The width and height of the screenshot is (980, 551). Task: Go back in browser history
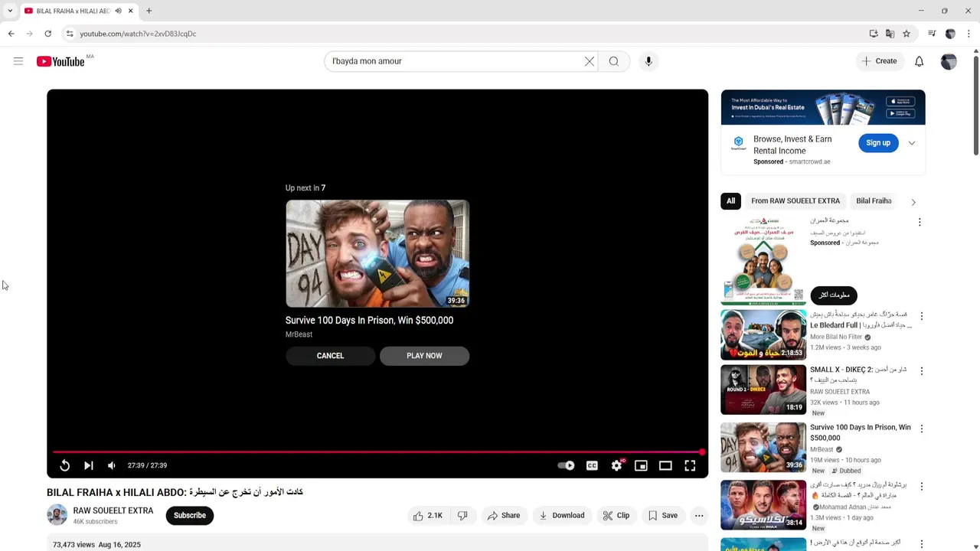11,34
